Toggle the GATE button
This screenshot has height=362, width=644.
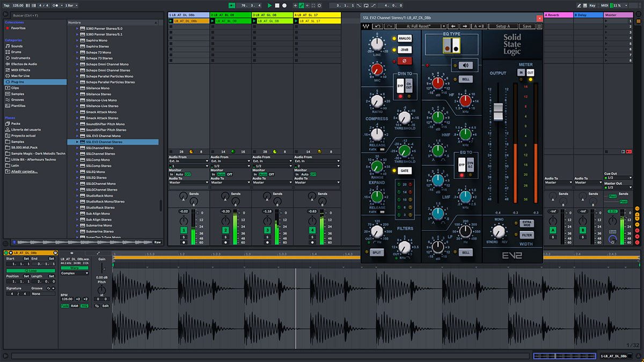click(404, 171)
